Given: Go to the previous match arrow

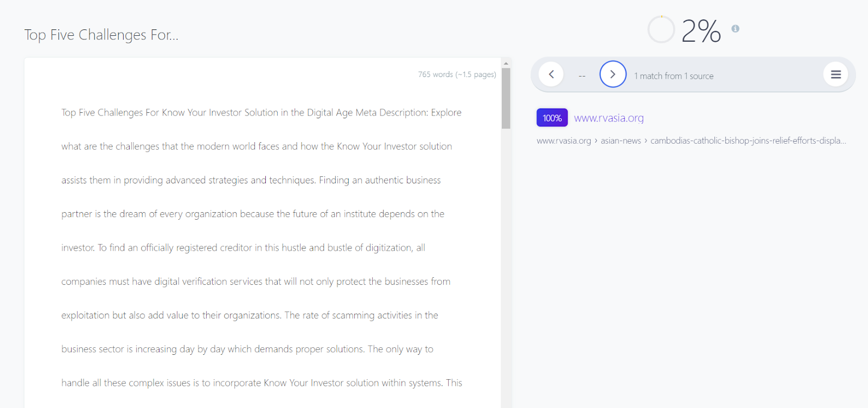Looking at the screenshot, I should pos(551,74).
